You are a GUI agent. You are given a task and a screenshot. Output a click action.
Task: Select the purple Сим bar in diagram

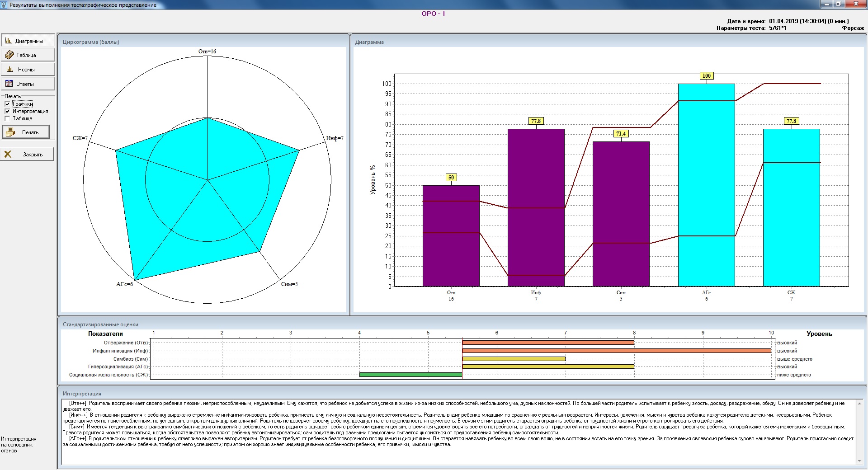pyautogui.click(x=621, y=214)
